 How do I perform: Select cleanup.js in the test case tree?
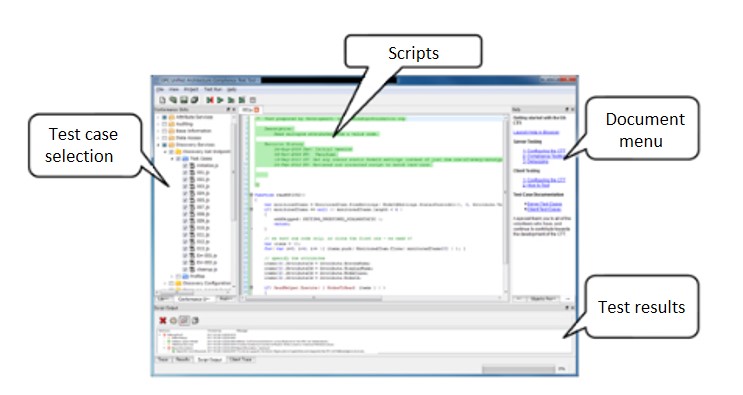tap(207, 269)
